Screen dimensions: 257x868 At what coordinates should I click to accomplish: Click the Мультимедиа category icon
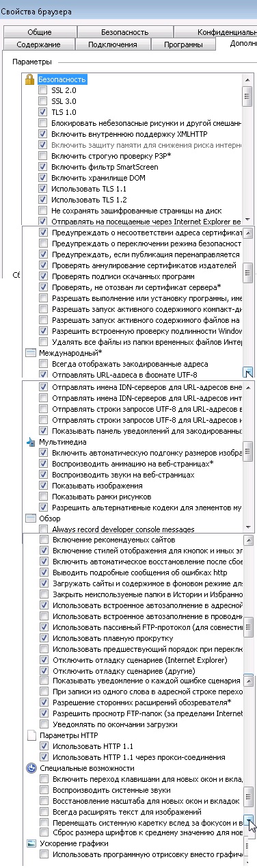[x=30, y=442]
